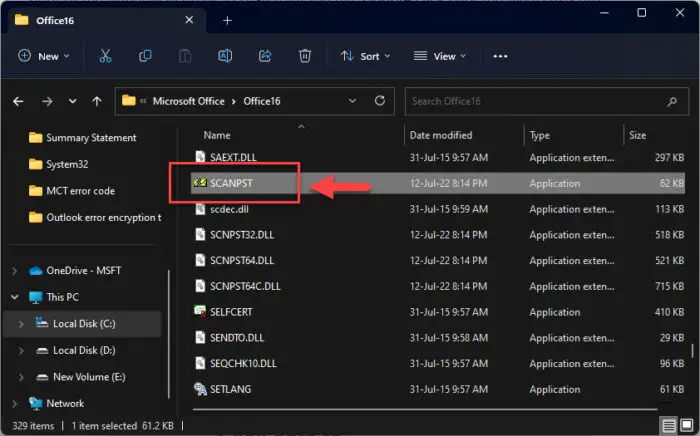Click the Rename icon
The width and height of the screenshot is (700, 436).
click(225, 56)
